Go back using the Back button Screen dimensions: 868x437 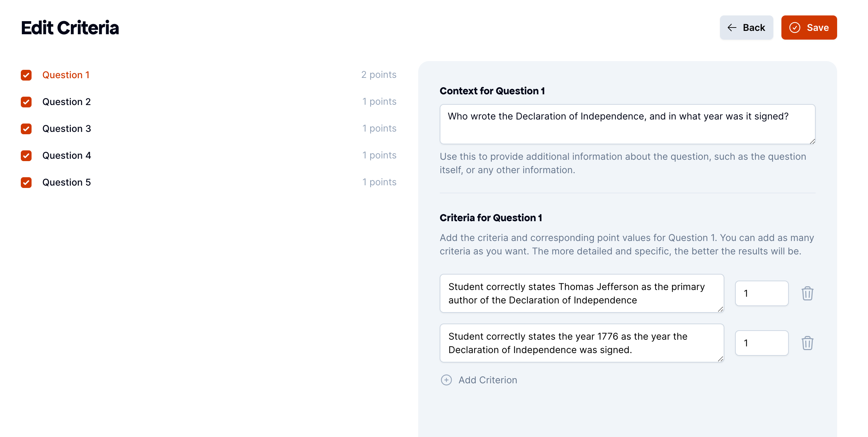[746, 28]
